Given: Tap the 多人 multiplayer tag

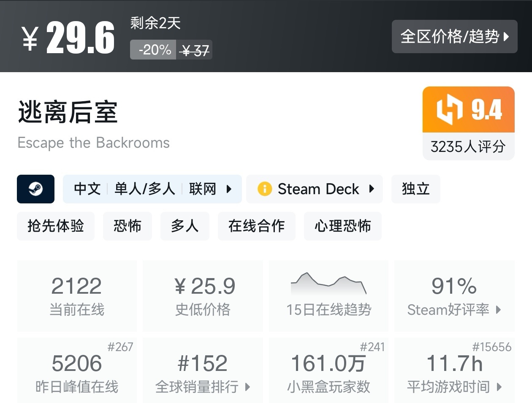Looking at the screenshot, I should pos(185,226).
